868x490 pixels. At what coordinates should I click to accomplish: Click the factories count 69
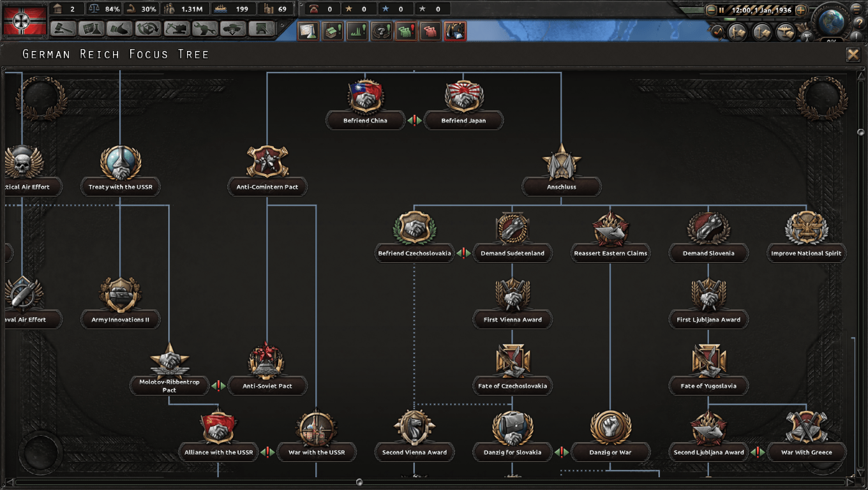(x=276, y=9)
